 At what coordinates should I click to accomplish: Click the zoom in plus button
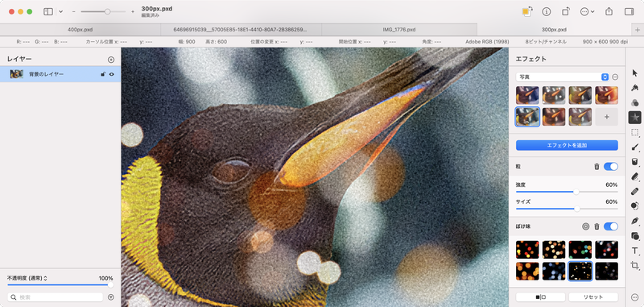point(133,11)
